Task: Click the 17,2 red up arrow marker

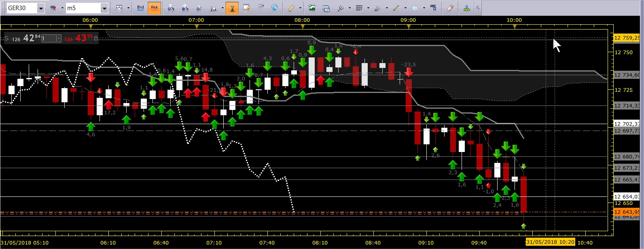Action: [x=108, y=105]
